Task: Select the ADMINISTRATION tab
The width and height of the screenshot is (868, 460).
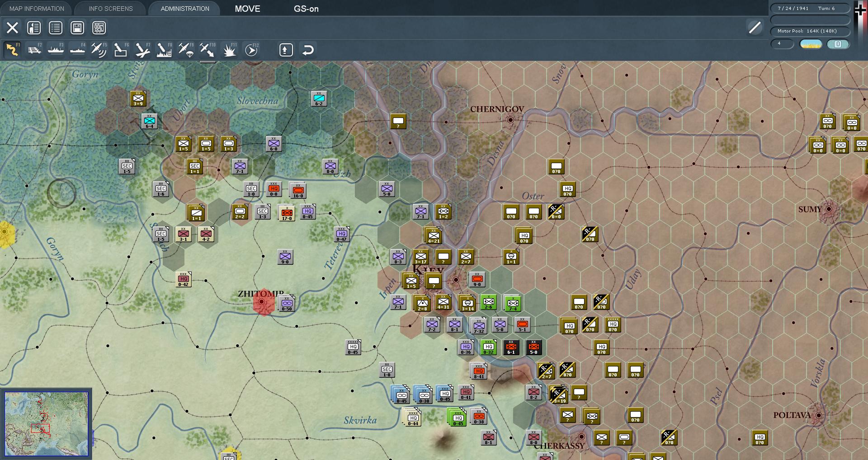Action: [x=185, y=9]
